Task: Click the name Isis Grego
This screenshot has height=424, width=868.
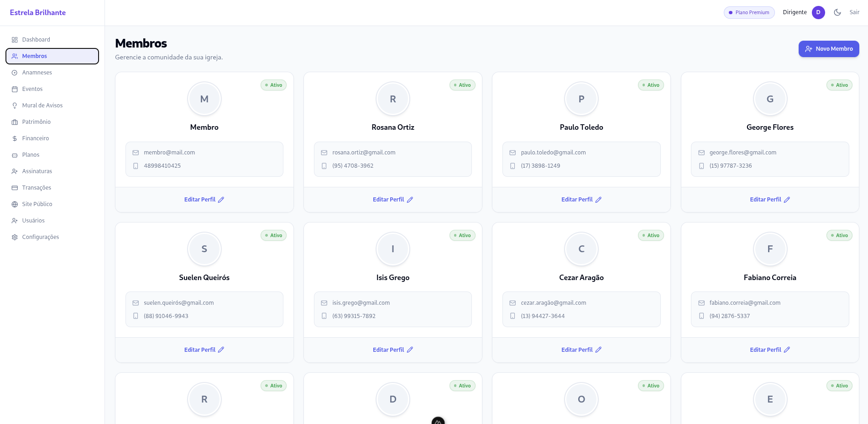Action: [393, 278]
